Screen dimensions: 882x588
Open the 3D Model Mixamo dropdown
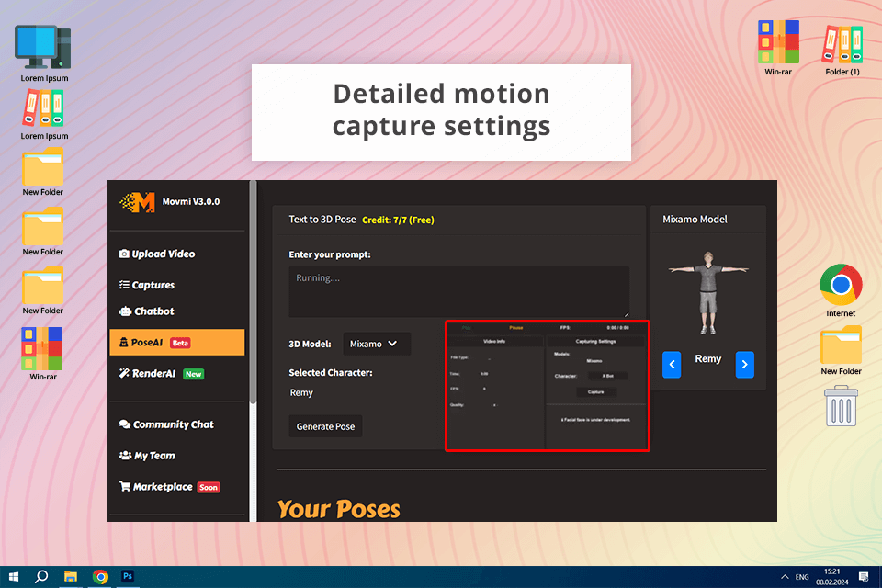[x=377, y=344]
